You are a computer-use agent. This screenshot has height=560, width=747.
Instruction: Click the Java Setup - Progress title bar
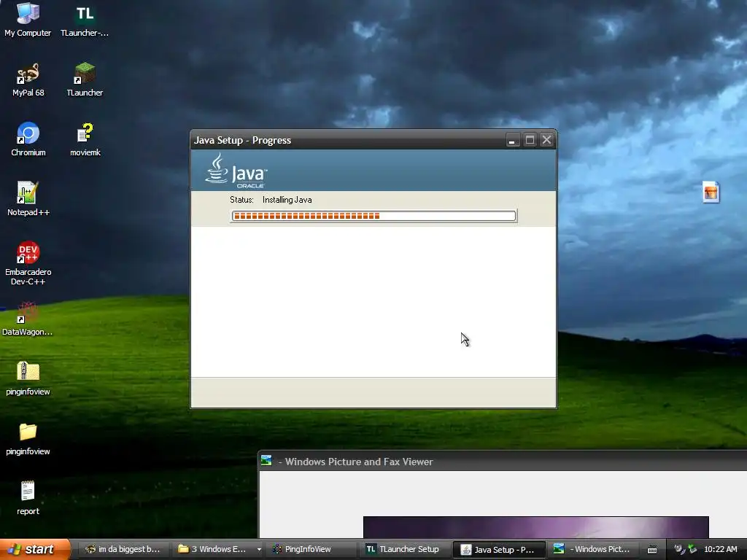pyautogui.click(x=348, y=140)
